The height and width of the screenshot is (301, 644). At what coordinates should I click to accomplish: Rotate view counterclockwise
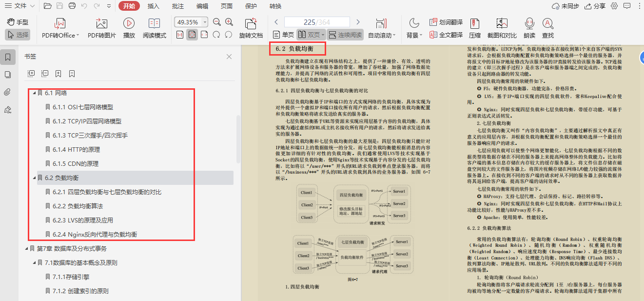click(x=229, y=35)
